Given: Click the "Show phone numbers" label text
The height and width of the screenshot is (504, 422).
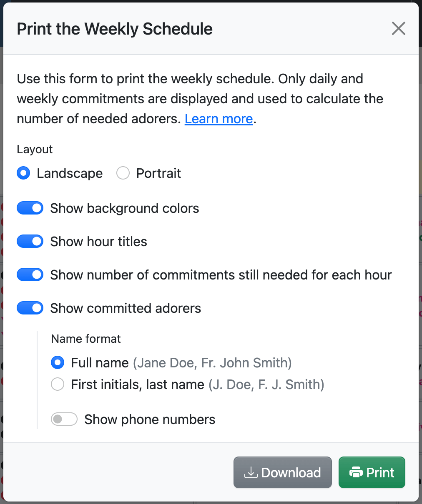Looking at the screenshot, I should coord(150,419).
